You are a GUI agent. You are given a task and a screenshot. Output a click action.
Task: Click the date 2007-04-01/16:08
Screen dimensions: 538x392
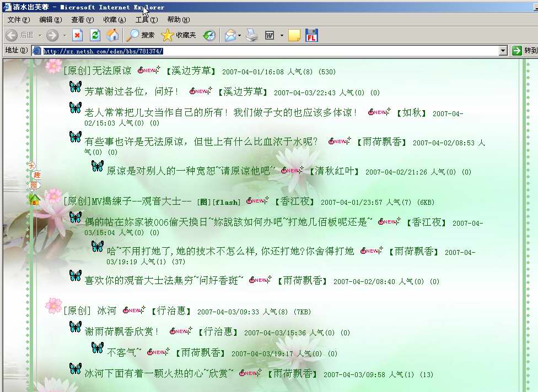coord(253,72)
